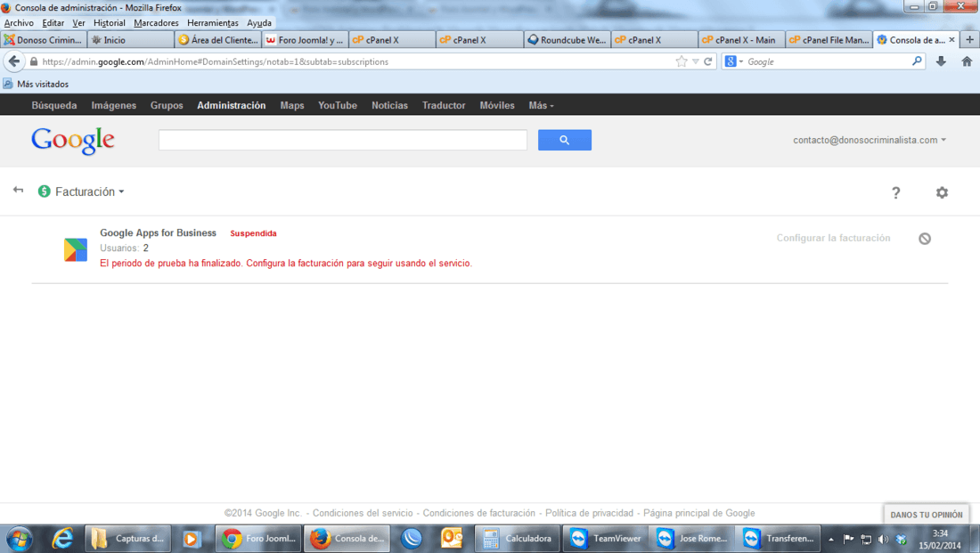
Task: Click the prohibited circle icon next to Configurar
Action: pyautogui.click(x=925, y=238)
